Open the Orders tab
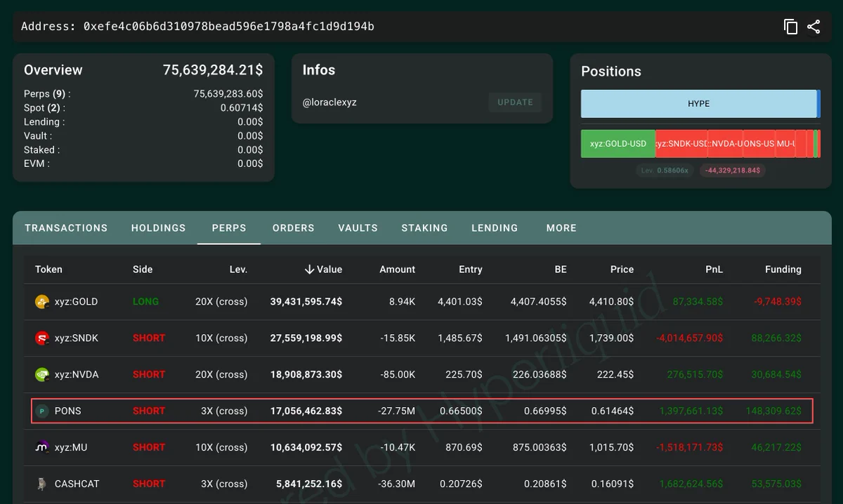 294,228
